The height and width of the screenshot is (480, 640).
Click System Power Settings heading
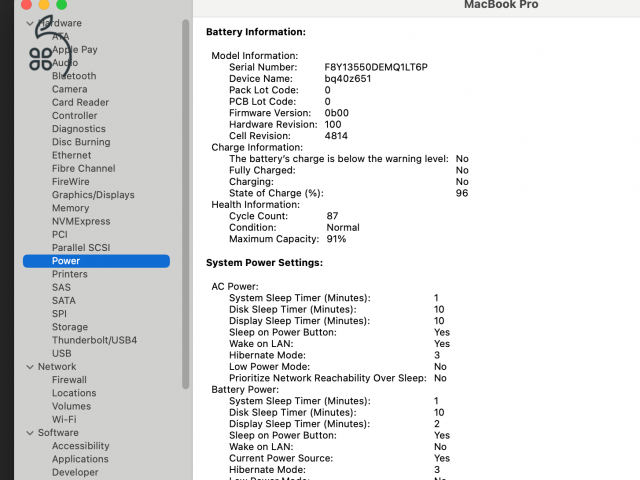pos(264,263)
